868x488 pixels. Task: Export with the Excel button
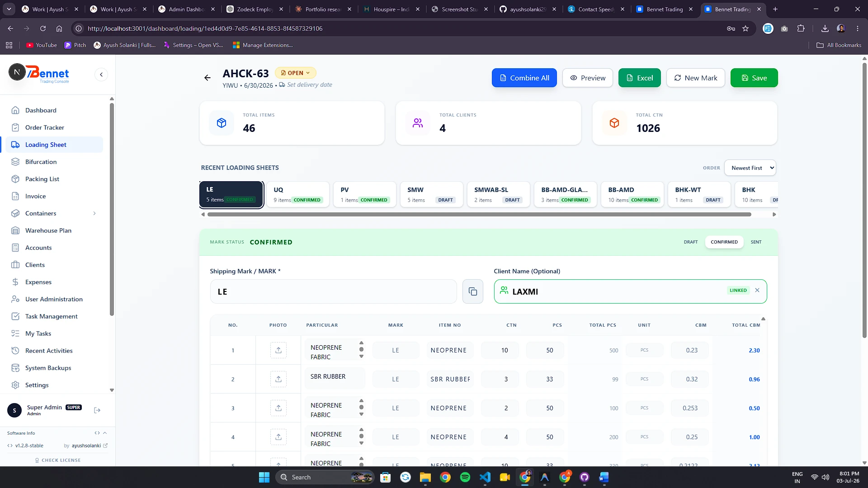pos(639,78)
